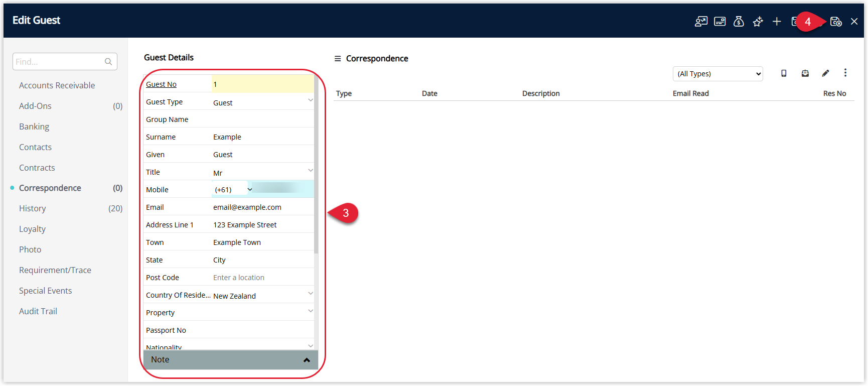The image size is (868, 386).
Task: Open the Banking section
Action: pos(34,126)
